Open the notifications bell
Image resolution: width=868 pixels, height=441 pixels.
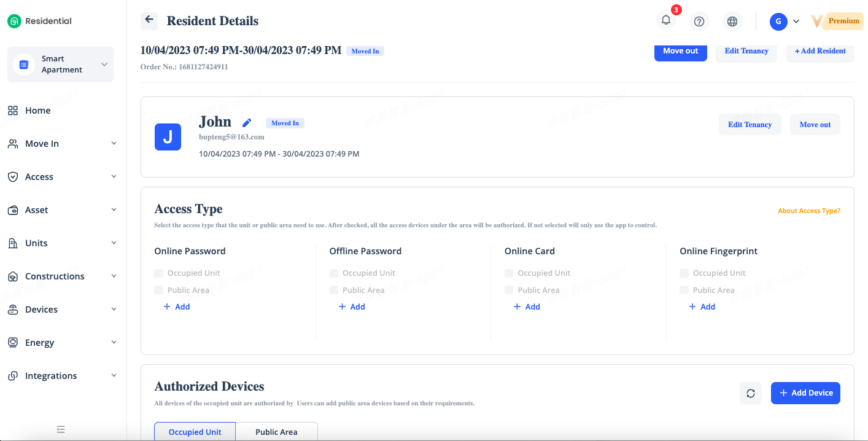tap(666, 21)
